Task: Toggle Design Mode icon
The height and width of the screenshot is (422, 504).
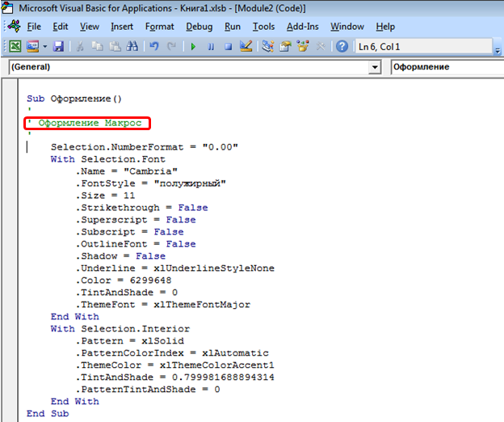Action: [246, 47]
